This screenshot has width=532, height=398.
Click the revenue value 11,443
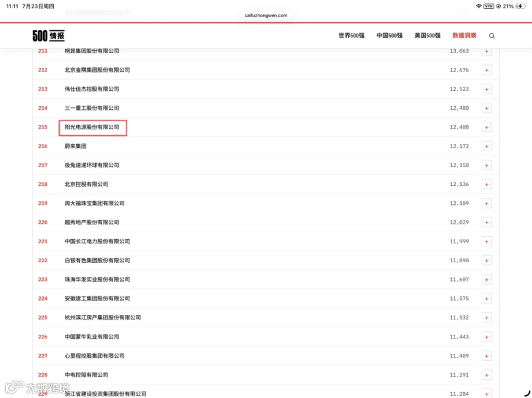[459, 337]
